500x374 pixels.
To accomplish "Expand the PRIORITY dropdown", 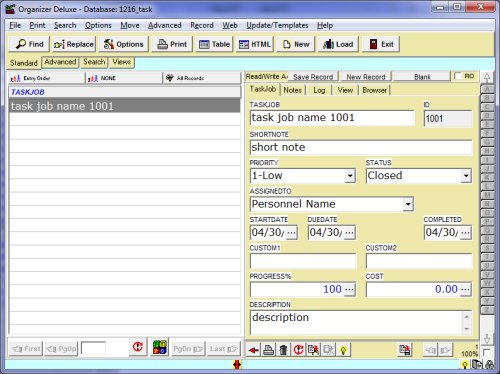I will [x=350, y=176].
